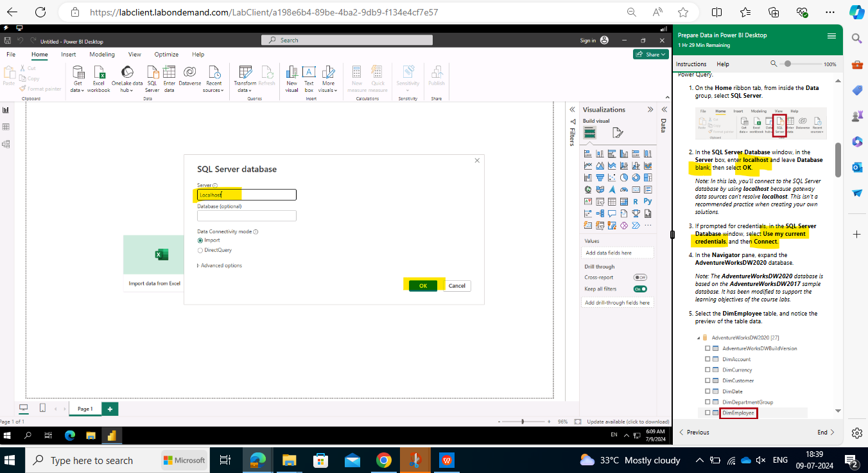Screen dimensions: 868x473
Task: Switch to Model view in left sidebar
Action: (6, 144)
